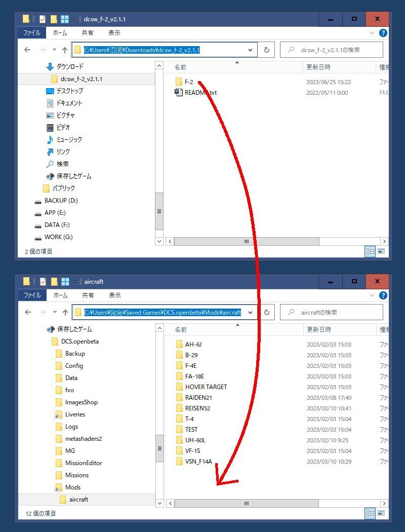Switch aircraft window to large icons view
This screenshot has width=405, height=532.
point(381,513)
